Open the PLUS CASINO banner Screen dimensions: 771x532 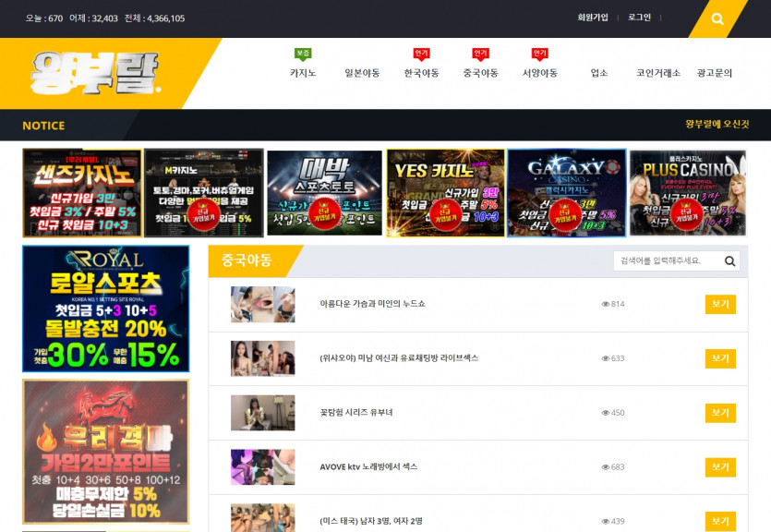point(687,193)
